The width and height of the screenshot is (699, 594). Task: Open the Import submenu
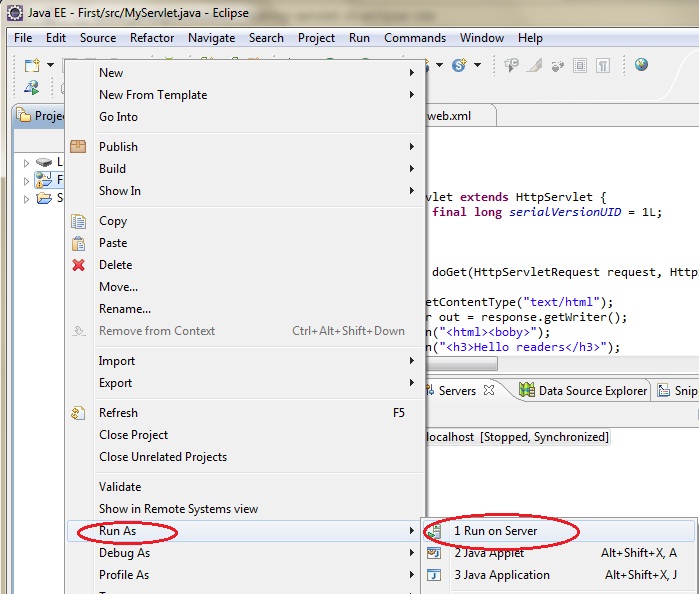pos(245,361)
